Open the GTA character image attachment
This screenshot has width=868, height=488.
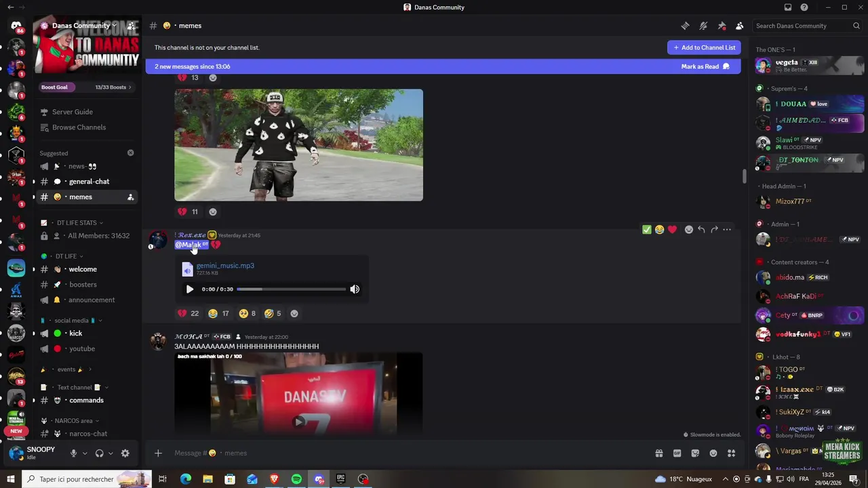(298, 145)
